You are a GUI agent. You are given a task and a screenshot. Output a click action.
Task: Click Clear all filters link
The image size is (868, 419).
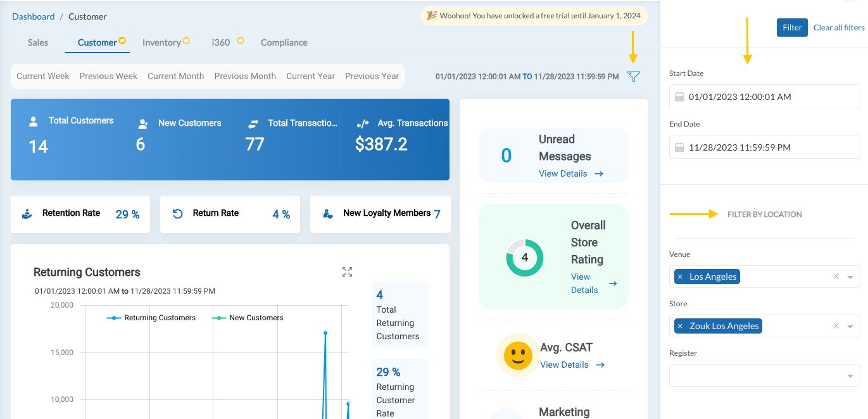[x=839, y=27]
